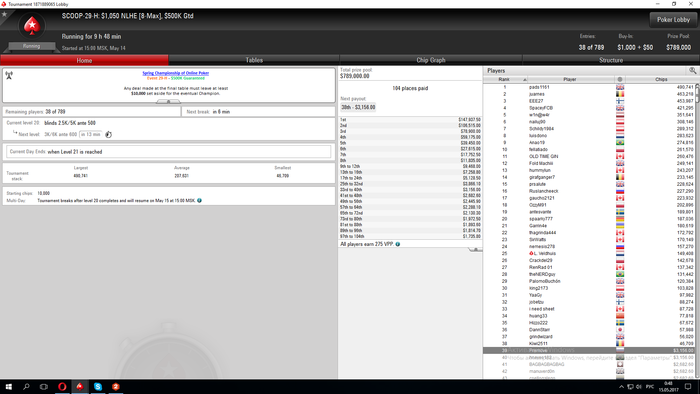Open the Windows Start menu

[8, 387]
